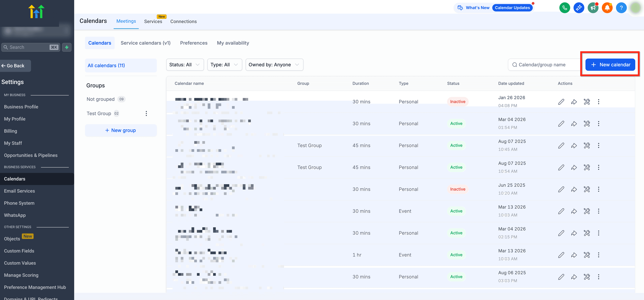Viewport: 644px width, 300px height.
Task: Filter by Test Group calendars
Action: pos(103,114)
